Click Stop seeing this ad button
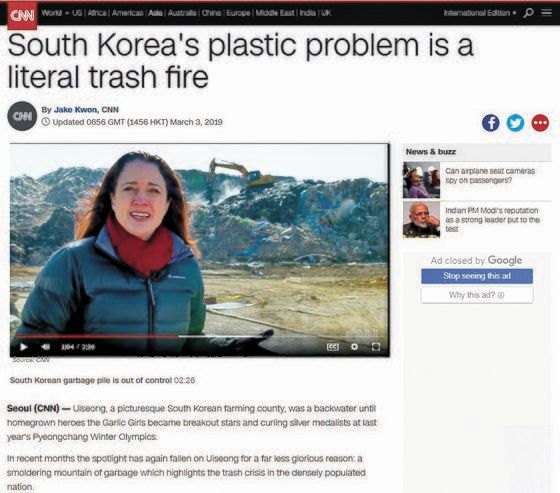Screen dimensions: 560x493 (477, 276)
